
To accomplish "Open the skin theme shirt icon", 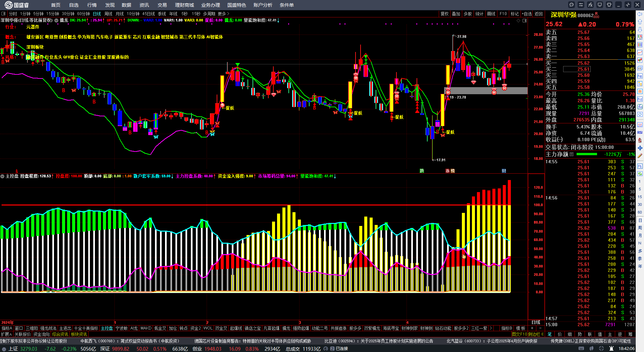I will point(609,5).
